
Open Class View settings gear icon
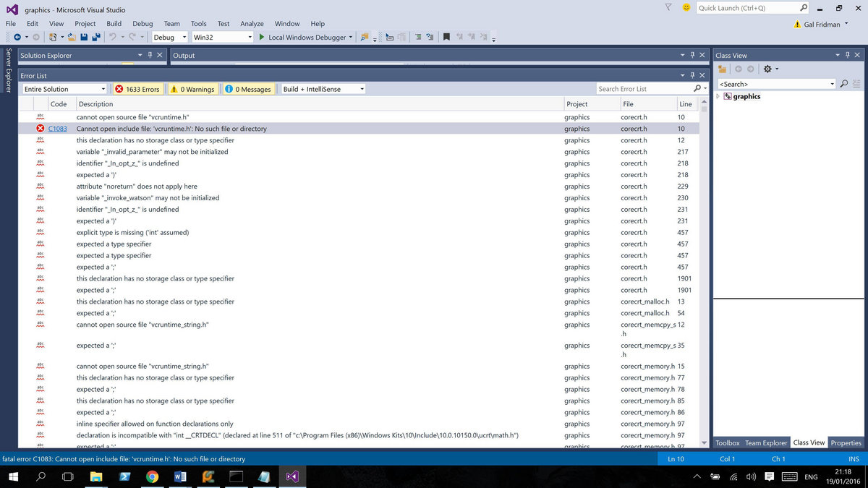(767, 69)
